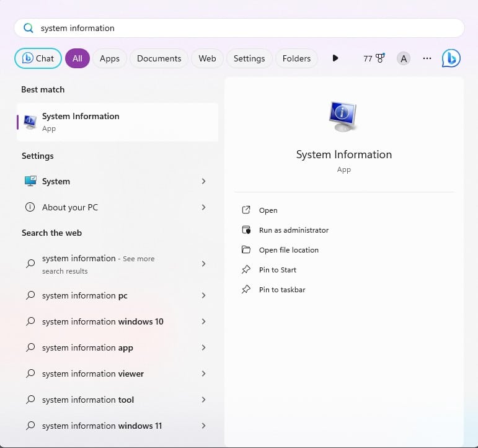478x448 pixels.
Task: Select 'system information viewer' web suggestion
Action: (x=118, y=374)
